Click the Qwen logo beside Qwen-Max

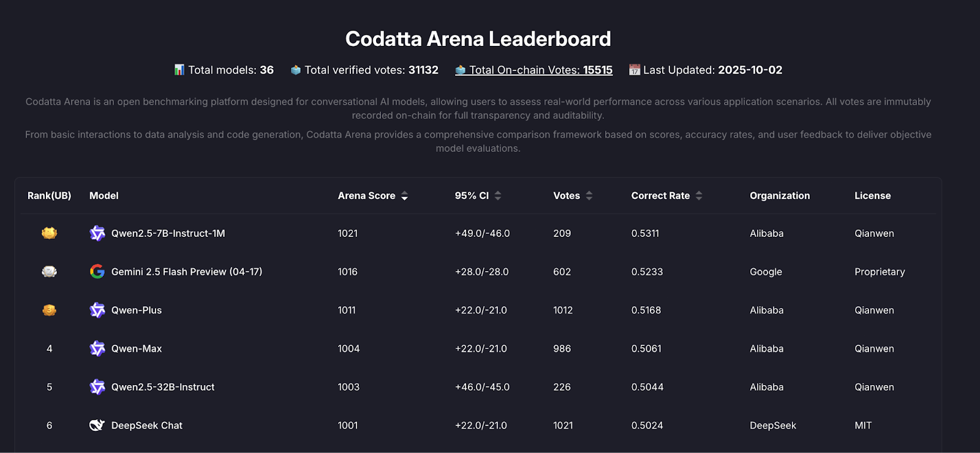pyautogui.click(x=97, y=349)
